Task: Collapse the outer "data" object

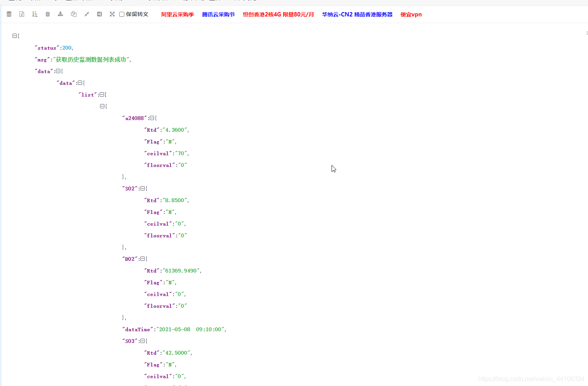Action: click(58, 71)
